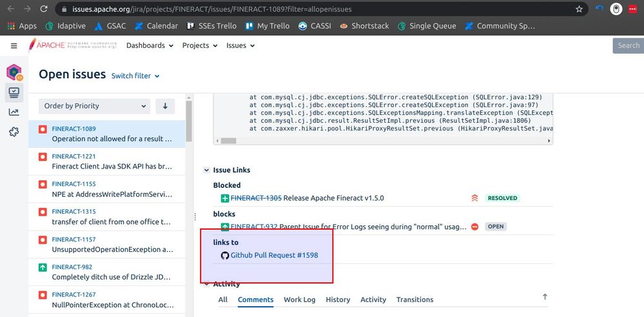Screen dimensions: 644x317
Task: Click the blue undo extension icon
Action: tap(600, 9)
